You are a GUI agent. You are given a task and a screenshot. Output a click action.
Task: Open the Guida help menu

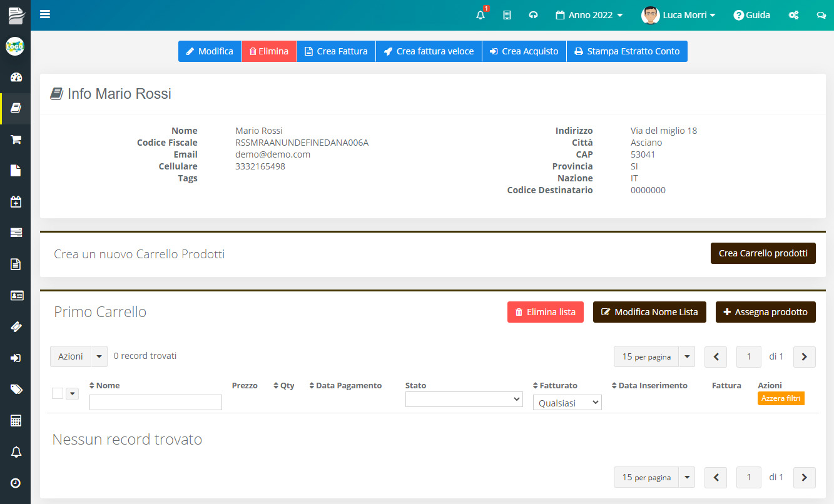point(752,15)
